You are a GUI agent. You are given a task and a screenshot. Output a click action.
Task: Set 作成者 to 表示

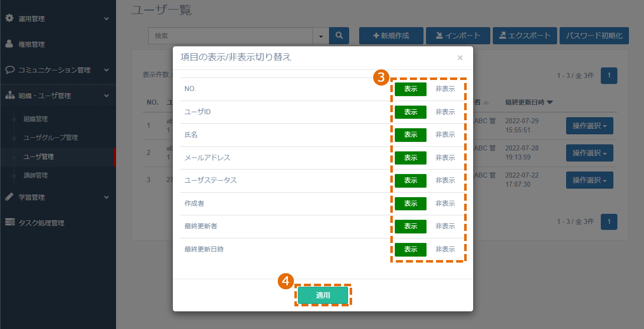[x=410, y=204]
